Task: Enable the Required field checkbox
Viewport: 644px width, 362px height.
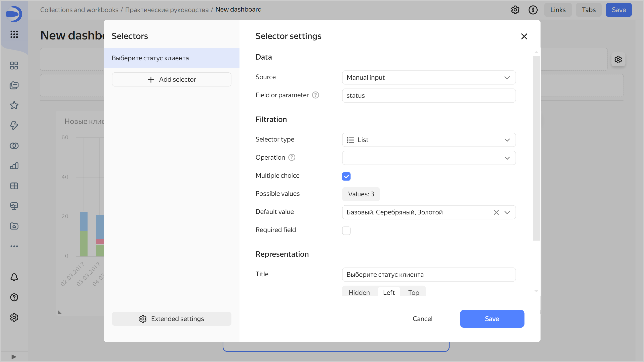Action: (x=346, y=231)
